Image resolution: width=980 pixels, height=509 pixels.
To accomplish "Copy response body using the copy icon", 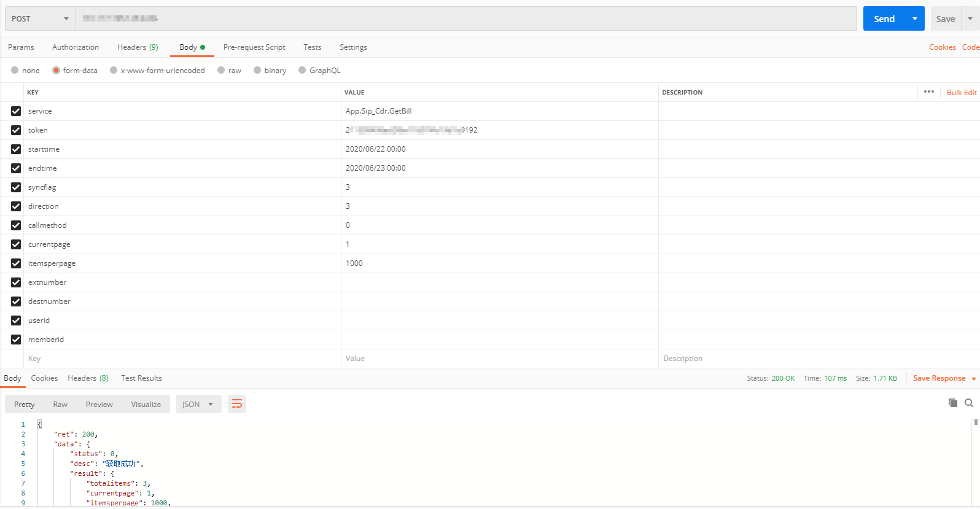I will (x=952, y=403).
